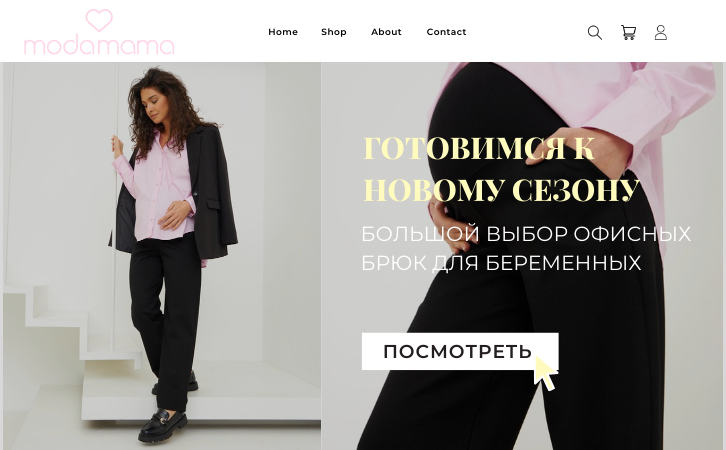The height and width of the screenshot is (450, 726).
Task: Click the НОВОМУ СЕЗОНУ headline line
Action: 501,190
